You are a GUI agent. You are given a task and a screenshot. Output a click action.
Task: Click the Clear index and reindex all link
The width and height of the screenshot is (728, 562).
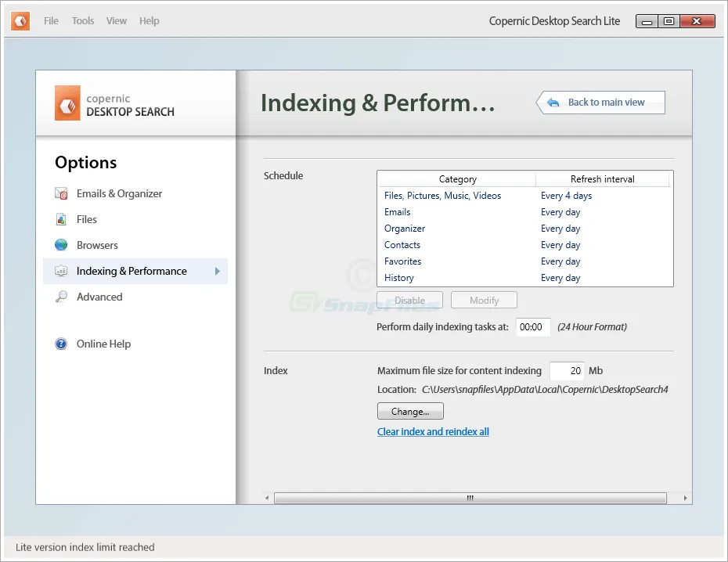point(433,431)
